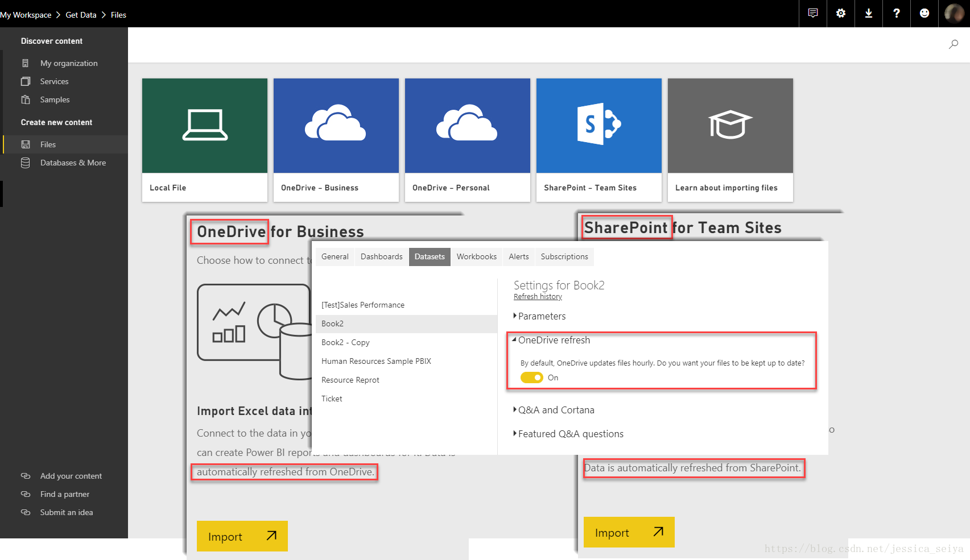Click the Add your content link icon
970x560 pixels.
click(26, 476)
